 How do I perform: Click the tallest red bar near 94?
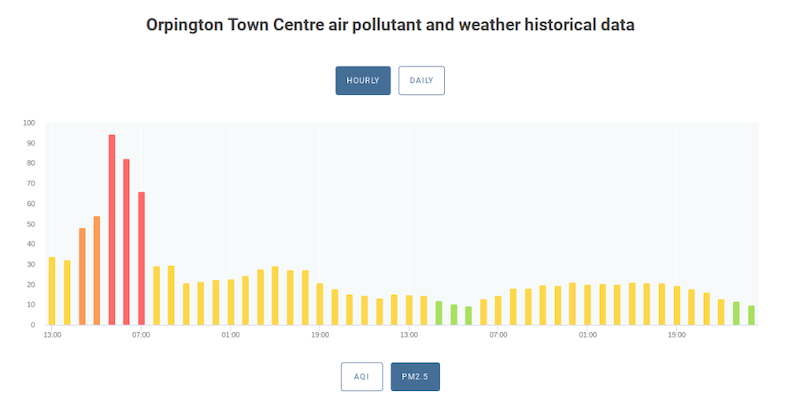(x=112, y=229)
